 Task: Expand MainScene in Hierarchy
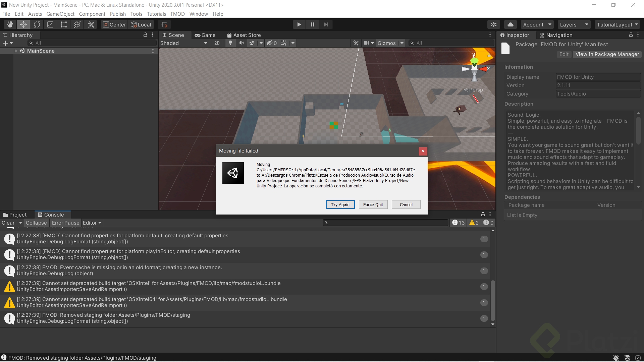click(16, 51)
